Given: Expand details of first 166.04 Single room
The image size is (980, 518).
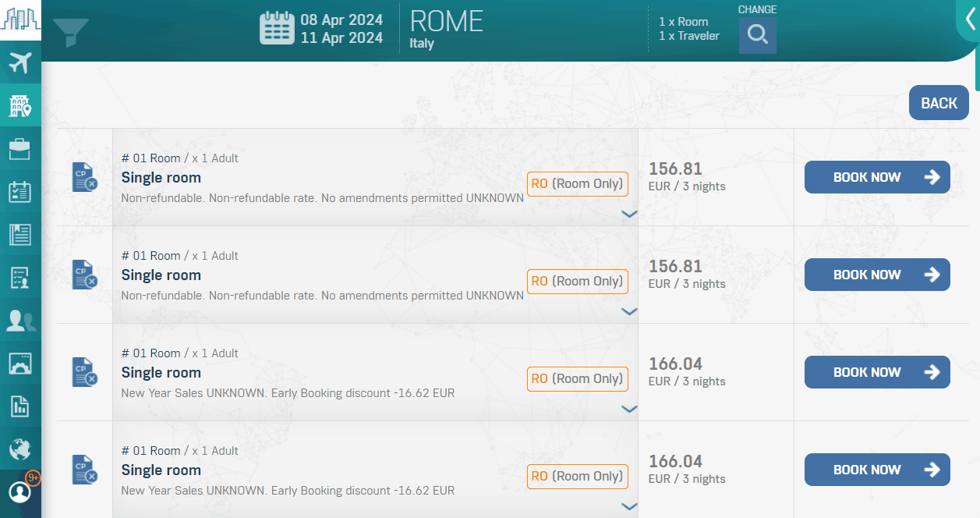Looking at the screenshot, I should pos(629,410).
